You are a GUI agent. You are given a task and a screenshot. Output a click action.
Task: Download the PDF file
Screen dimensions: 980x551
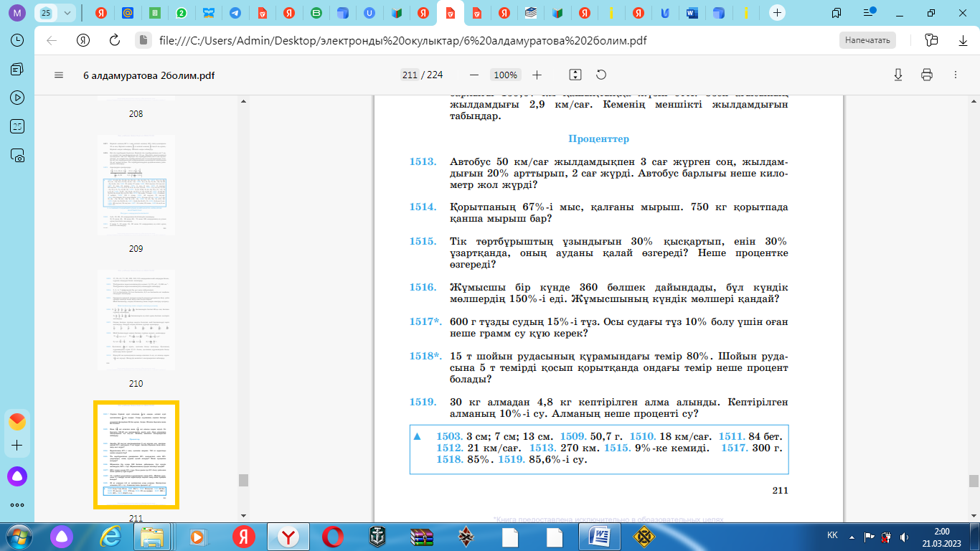pyautogui.click(x=897, y=75)
